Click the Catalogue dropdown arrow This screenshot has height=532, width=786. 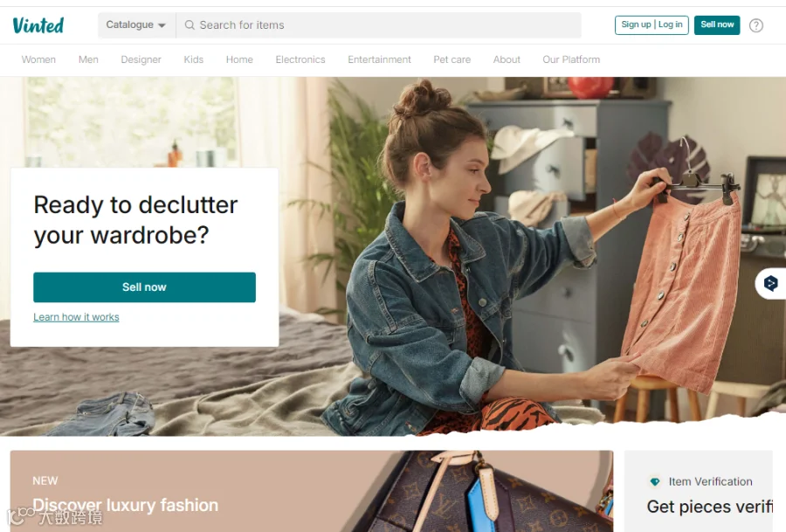click(162, 25)
